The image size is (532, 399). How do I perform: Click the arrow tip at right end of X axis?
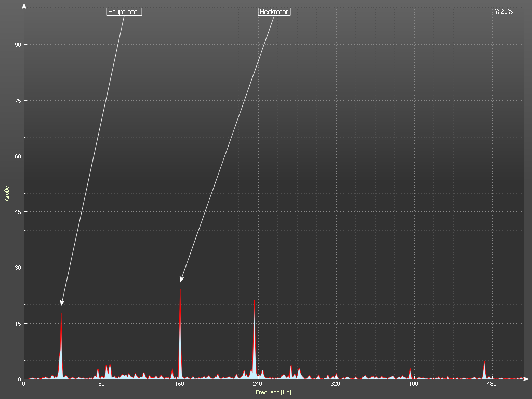[527, 379]
